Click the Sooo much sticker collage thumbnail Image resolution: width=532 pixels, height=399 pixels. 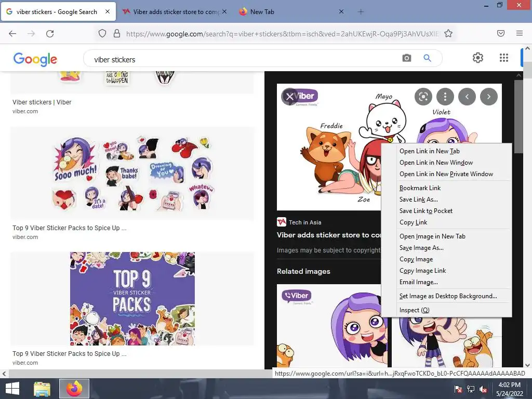click(132, 174)
